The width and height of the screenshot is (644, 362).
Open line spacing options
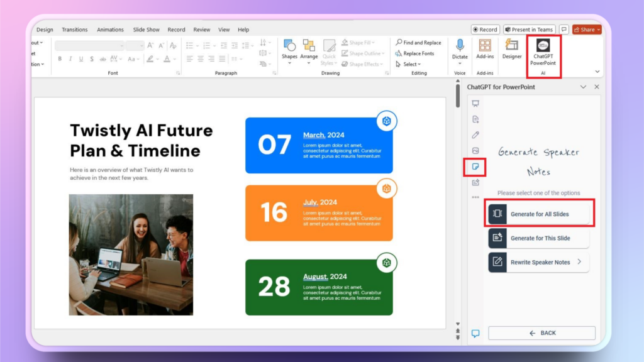point(247,45)
